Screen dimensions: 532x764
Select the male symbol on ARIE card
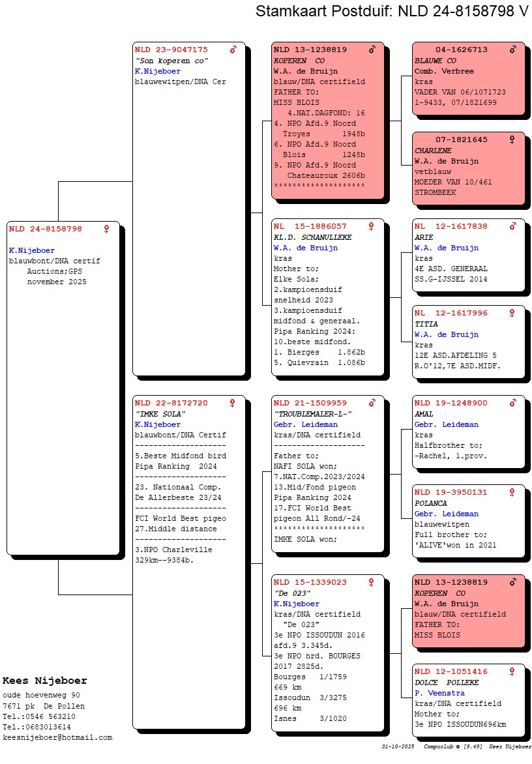click(x=512, y=226)
